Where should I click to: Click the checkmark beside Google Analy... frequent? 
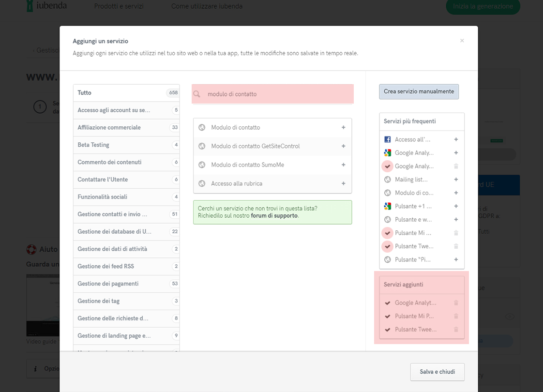point(388,166)
